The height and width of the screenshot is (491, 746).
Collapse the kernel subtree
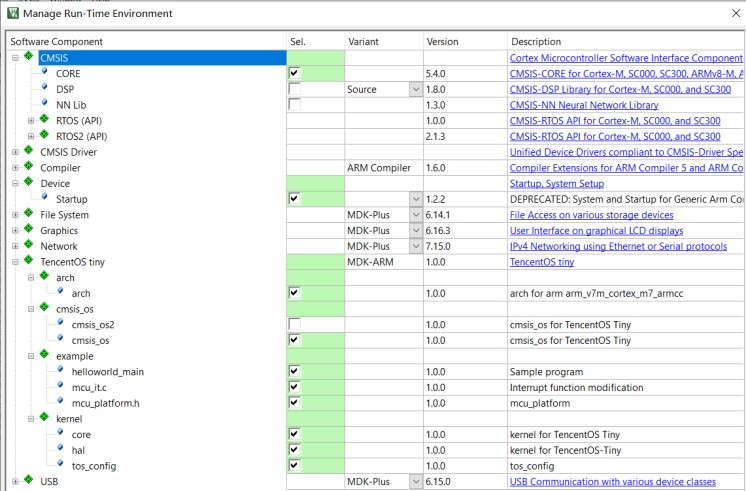pos(31,419)
